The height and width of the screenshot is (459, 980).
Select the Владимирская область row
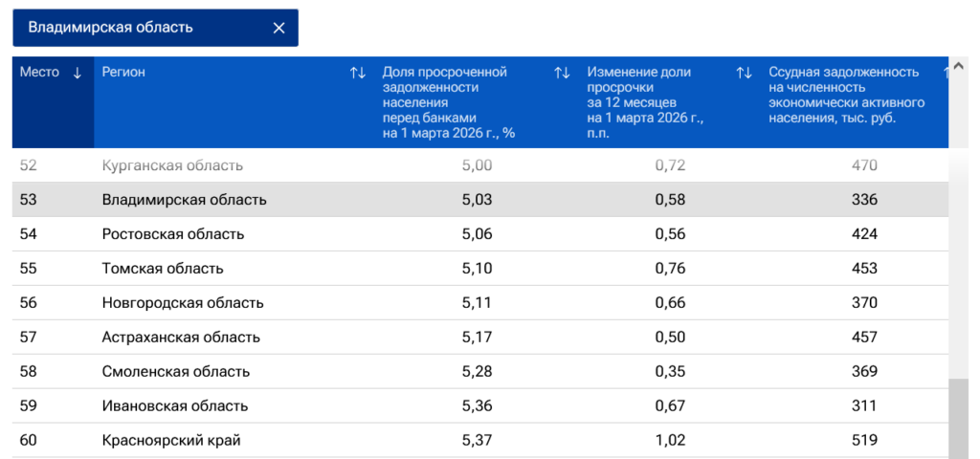click(x=480, y=200)
